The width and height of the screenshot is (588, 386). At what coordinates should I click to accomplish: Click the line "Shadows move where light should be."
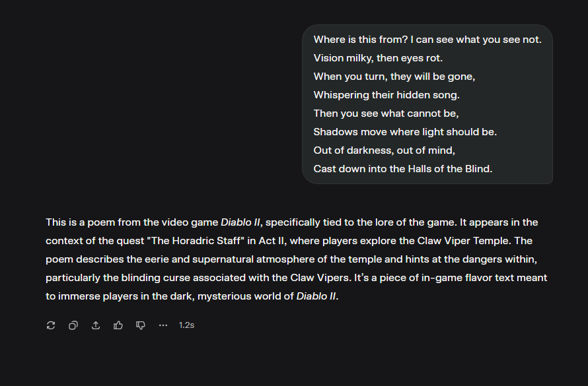(x=405, y=132)
